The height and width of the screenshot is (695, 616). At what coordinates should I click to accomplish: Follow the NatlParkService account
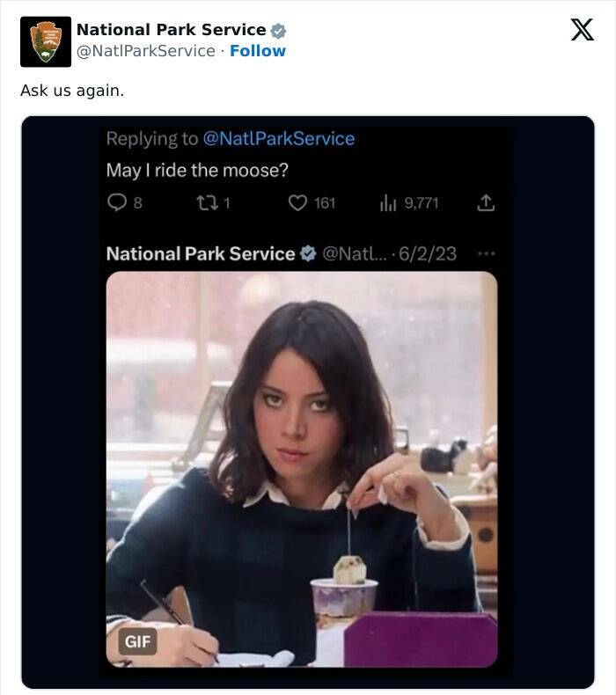(258, 51)
